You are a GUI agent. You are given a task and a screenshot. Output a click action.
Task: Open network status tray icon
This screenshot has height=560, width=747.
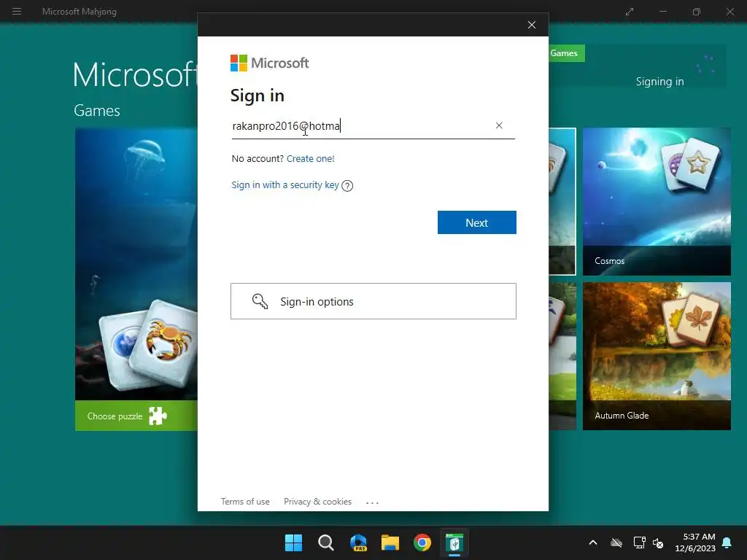point(639,542)
